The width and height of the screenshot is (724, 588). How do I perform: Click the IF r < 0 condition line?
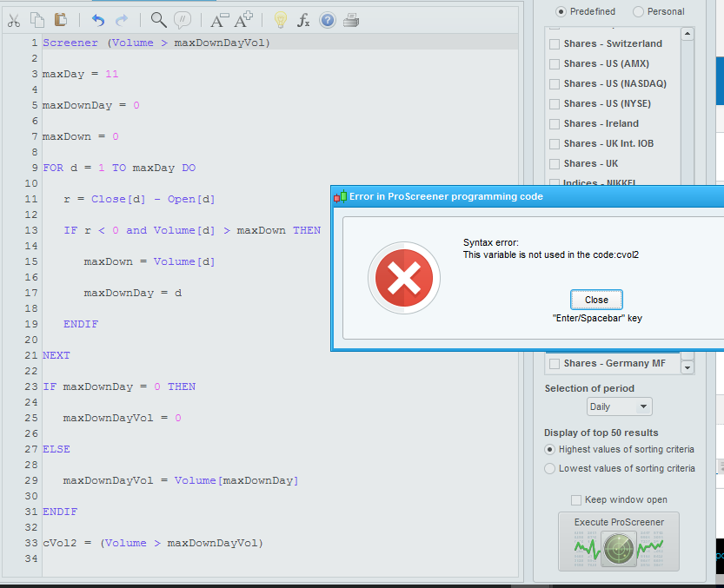(x=192, y=230)
